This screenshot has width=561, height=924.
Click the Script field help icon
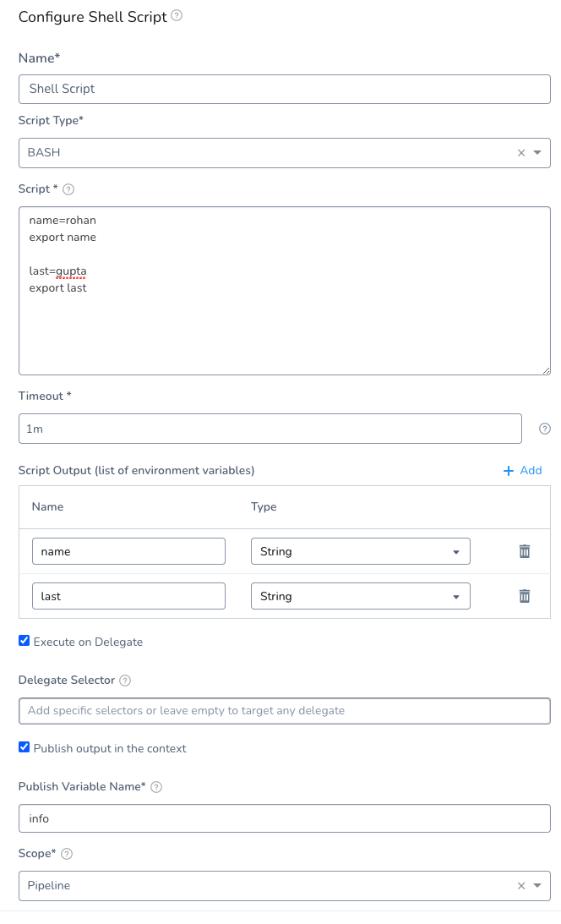pos(68,189)
